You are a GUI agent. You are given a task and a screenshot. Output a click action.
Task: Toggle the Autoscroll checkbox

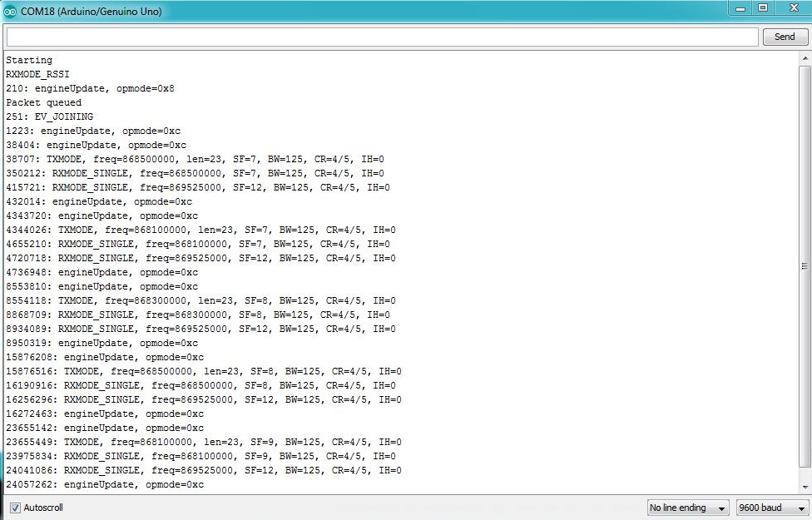pyautogui.click(x=15, y=508)
